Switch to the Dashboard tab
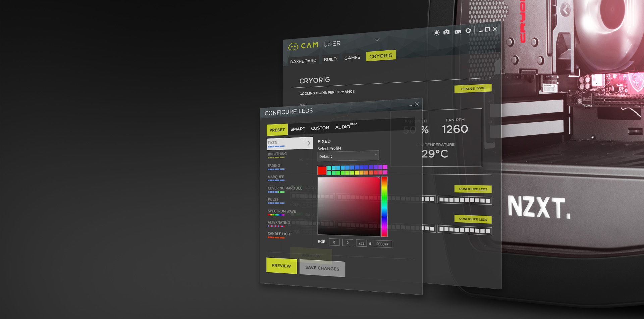The image size is (644, 319). 303,61
